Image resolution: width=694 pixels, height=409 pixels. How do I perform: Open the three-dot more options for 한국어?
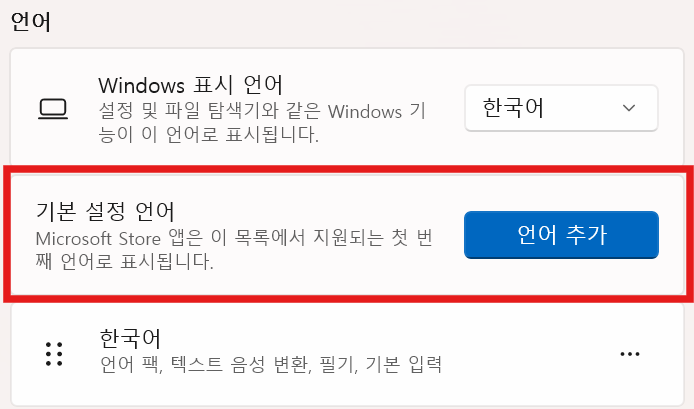tap(630, 354)
